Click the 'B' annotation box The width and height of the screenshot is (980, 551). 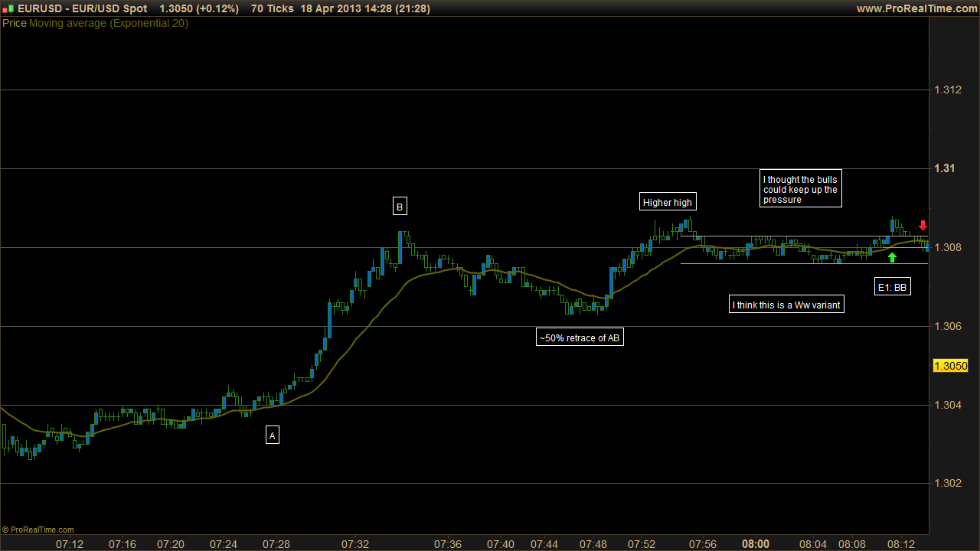point(400,206)
